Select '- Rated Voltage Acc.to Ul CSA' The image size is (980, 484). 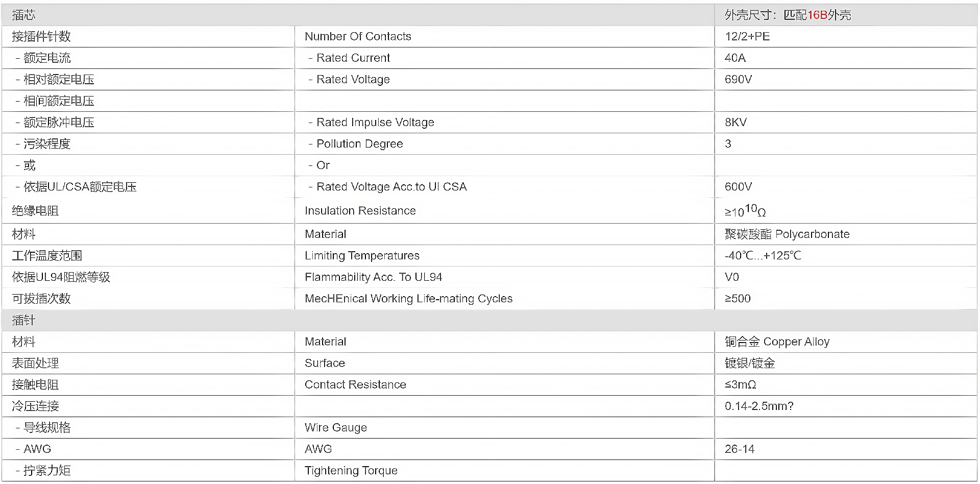point(387,186)
